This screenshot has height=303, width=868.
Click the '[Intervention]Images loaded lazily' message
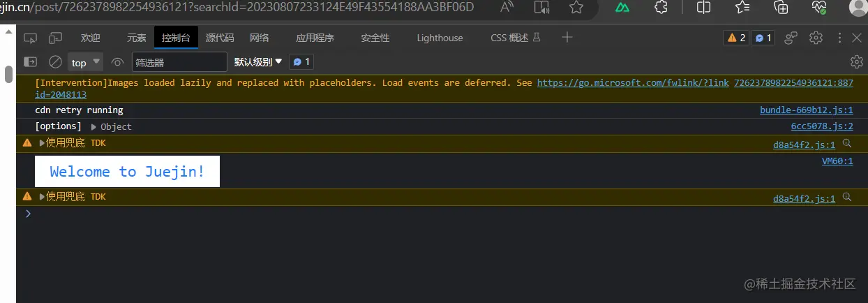point(283,82)
